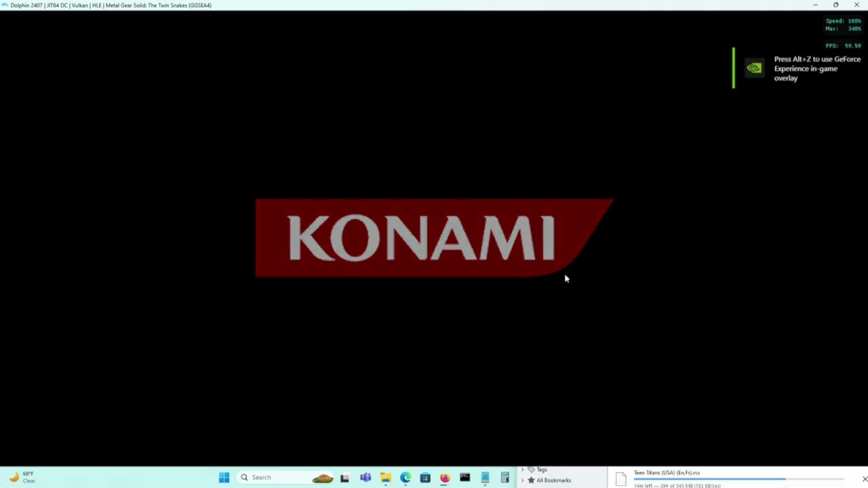Click the Konami logo on game screen
Viewport: 868px width, 488px height.
(434, 238)
